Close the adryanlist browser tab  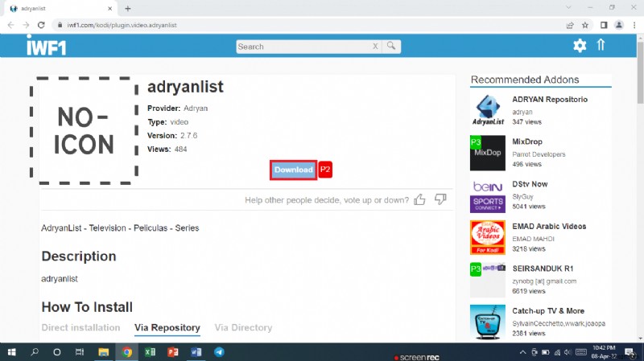(x=109, y=8)
